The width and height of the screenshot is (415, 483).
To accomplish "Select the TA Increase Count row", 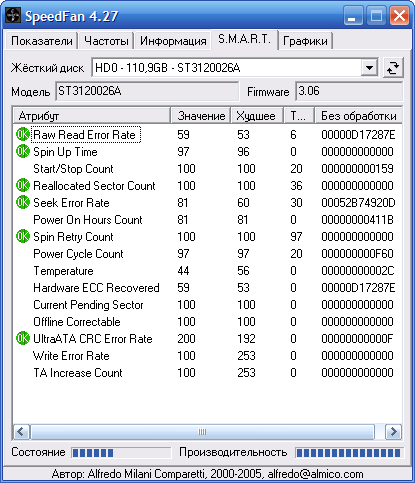I will point(207,373).
